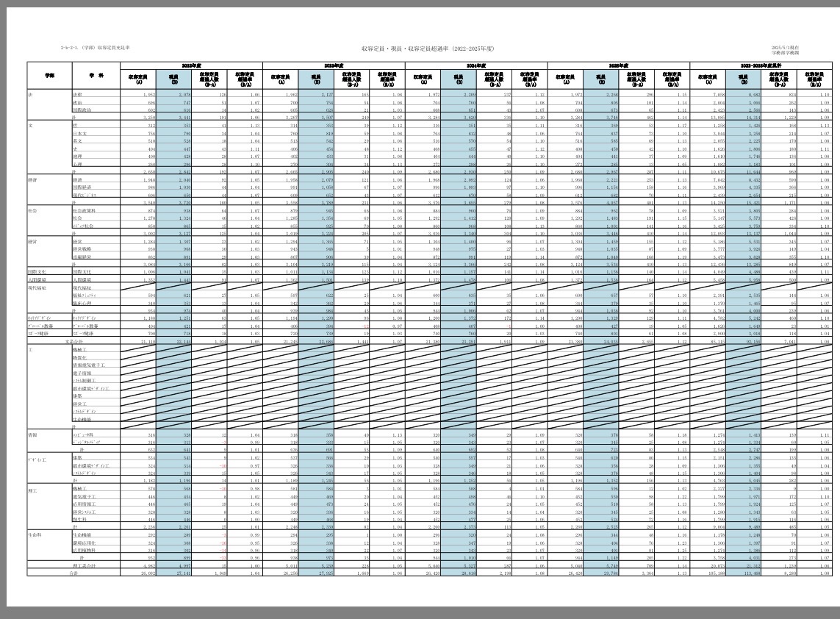Click the 国際経済 department cell
Image resolution: width=840 pixels, height=619 pixels.
tap(82, 187)
